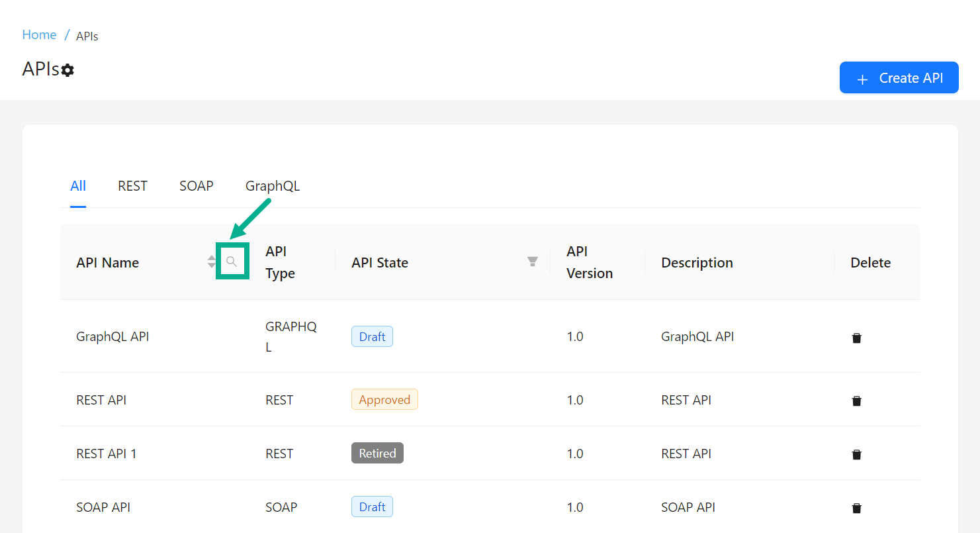The width and height of the screenshot is (980, 533).
Task: Go to Home via breadcrumb
Action: pos(39,35)
